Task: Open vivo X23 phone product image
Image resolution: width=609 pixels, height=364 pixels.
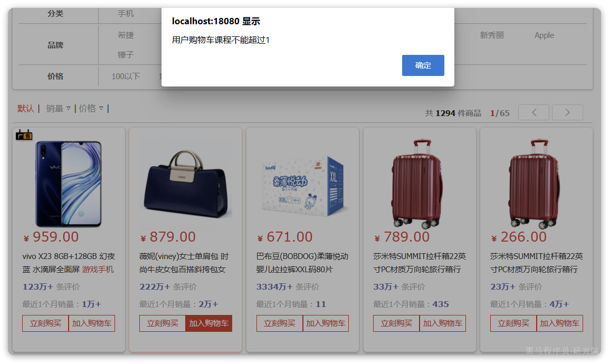Action: (x=69, y=184)
